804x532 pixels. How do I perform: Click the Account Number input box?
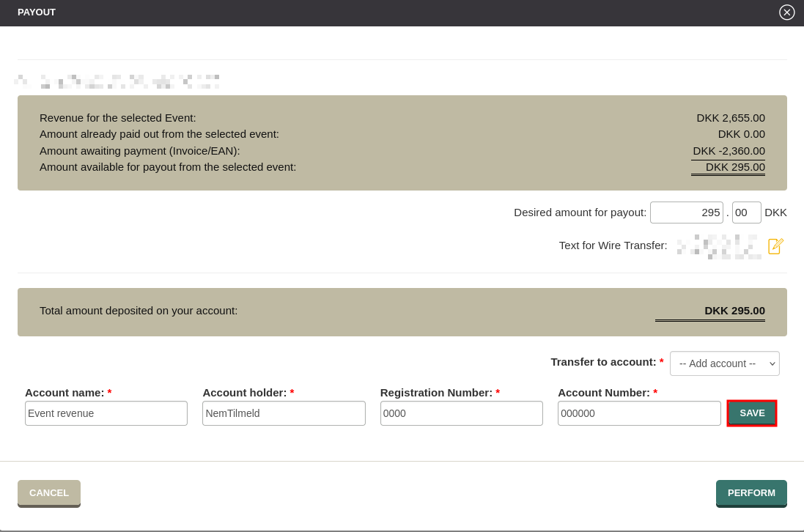coord(638,413)
